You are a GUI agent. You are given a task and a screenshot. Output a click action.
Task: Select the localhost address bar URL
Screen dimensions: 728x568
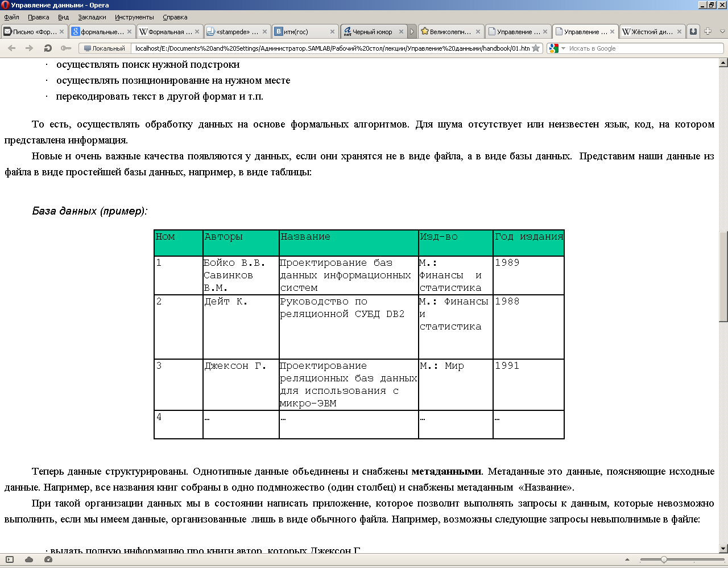pyautogui.click(x=331, y=48)
